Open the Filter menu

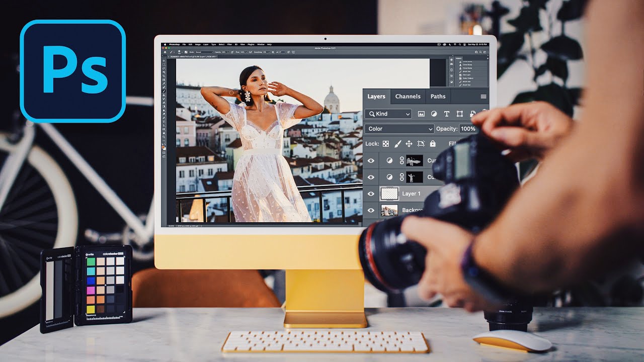click(229, 45)
